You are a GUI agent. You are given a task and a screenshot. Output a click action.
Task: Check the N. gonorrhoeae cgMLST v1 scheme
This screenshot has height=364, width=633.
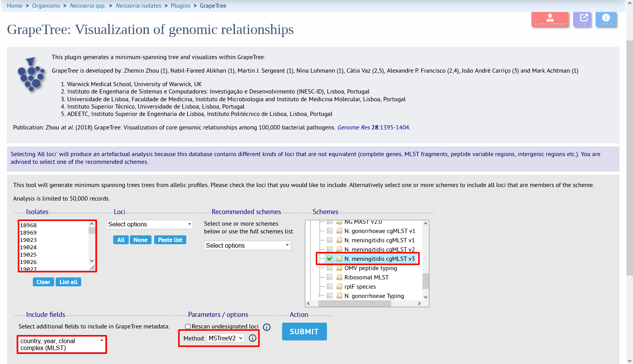(330, 231)
